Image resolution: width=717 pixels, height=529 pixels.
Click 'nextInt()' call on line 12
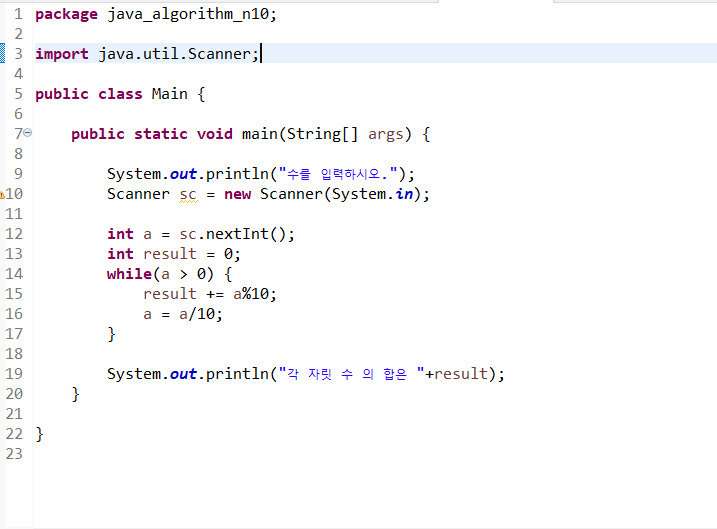(x=246, y=234)
